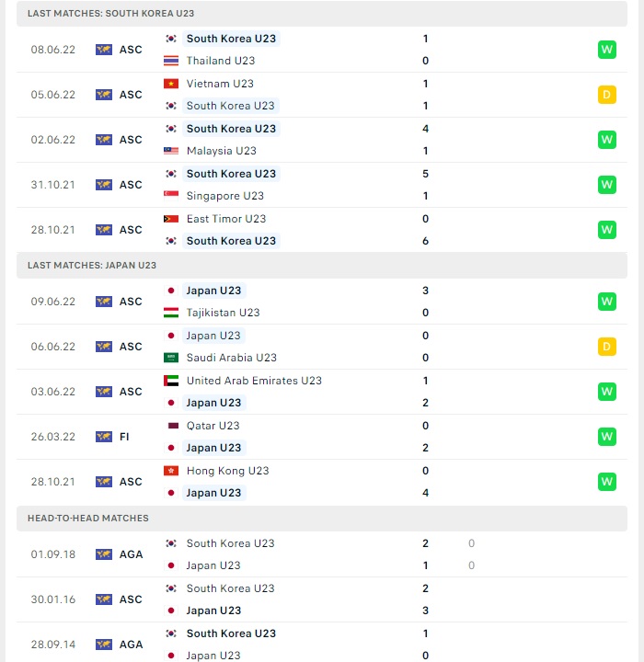
Task: Click the W badge for Thailand match
Action: pos(607,50)
